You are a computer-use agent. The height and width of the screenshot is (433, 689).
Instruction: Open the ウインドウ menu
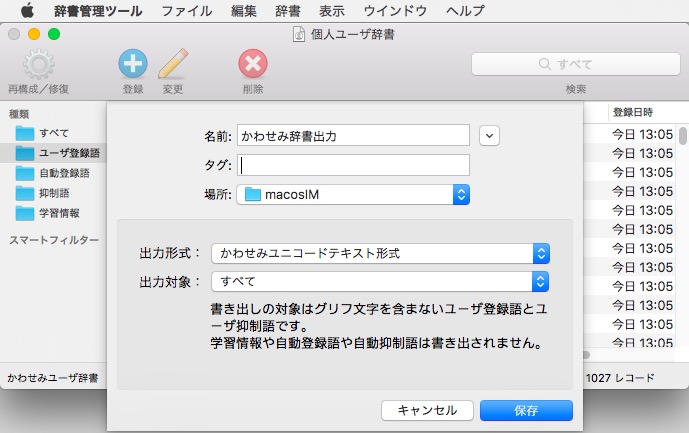(395, 11)
